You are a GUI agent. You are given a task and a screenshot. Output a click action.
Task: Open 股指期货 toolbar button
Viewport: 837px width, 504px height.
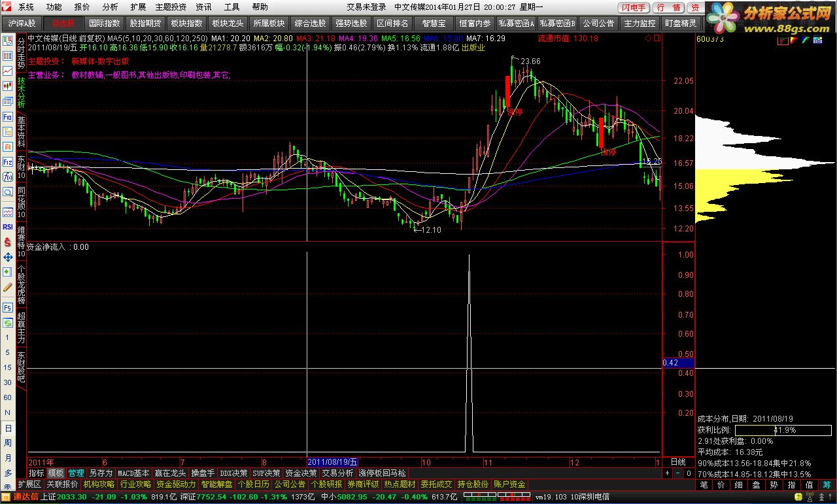tap(145, 23)
